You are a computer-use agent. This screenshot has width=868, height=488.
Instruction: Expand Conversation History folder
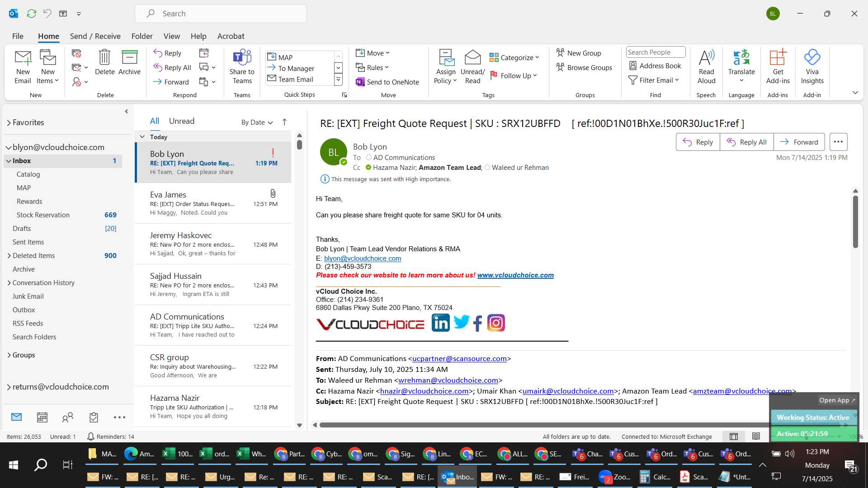[9, 283]
